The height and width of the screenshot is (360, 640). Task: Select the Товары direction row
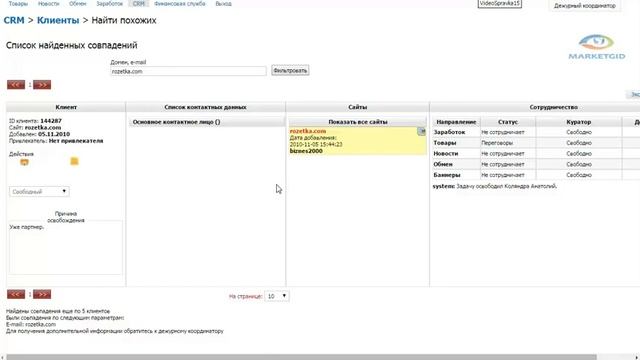click(536, 143)
